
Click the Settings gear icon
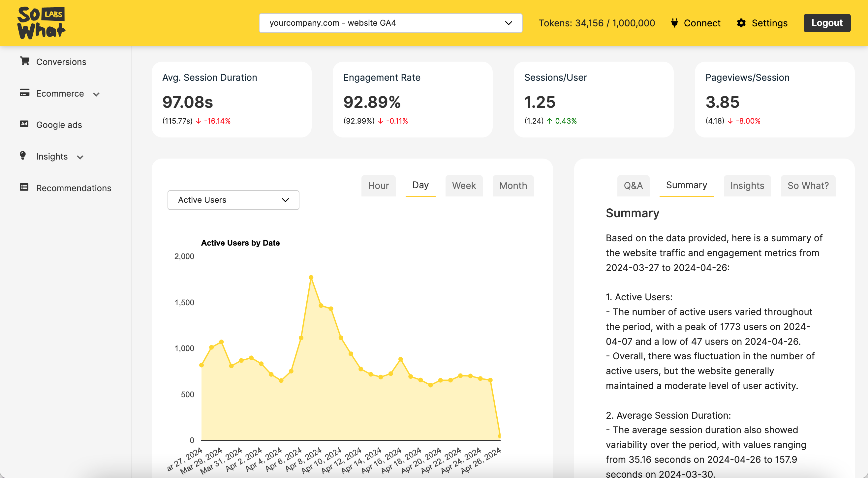[741, 23]
